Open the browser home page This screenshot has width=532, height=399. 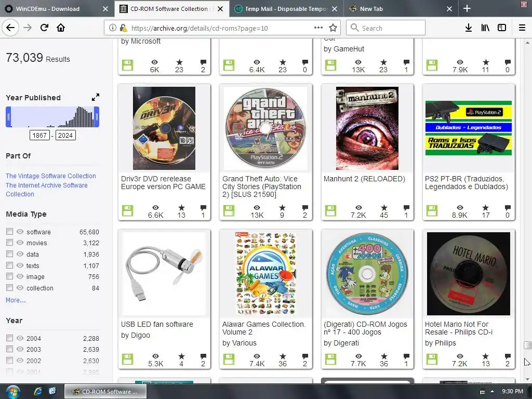tap(61, 28)
